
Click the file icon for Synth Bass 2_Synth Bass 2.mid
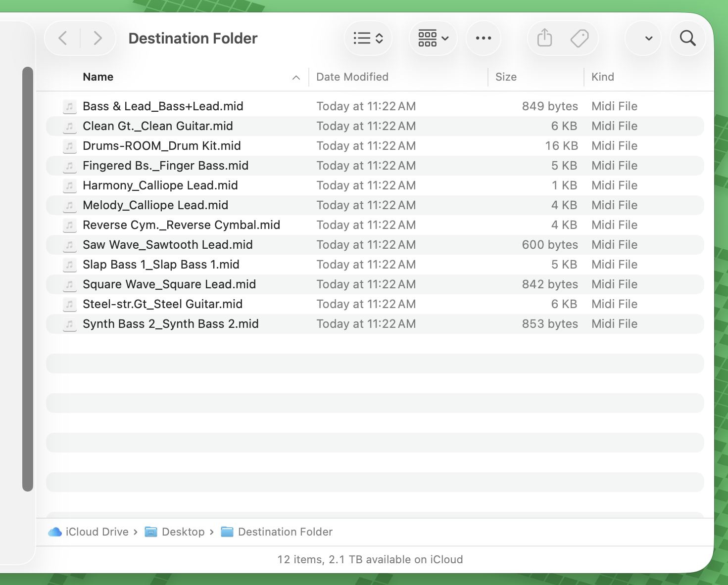pos(70,324)
